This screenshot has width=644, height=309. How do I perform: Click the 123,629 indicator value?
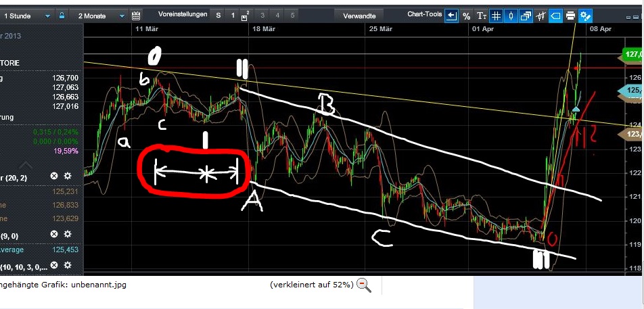pyautogui.click(x=66, y=218)
